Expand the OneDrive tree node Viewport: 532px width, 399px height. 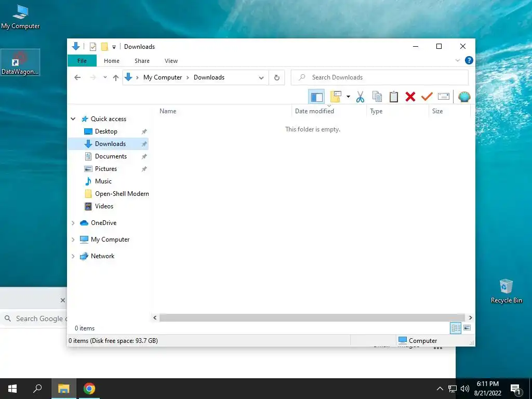pos(73,223)
